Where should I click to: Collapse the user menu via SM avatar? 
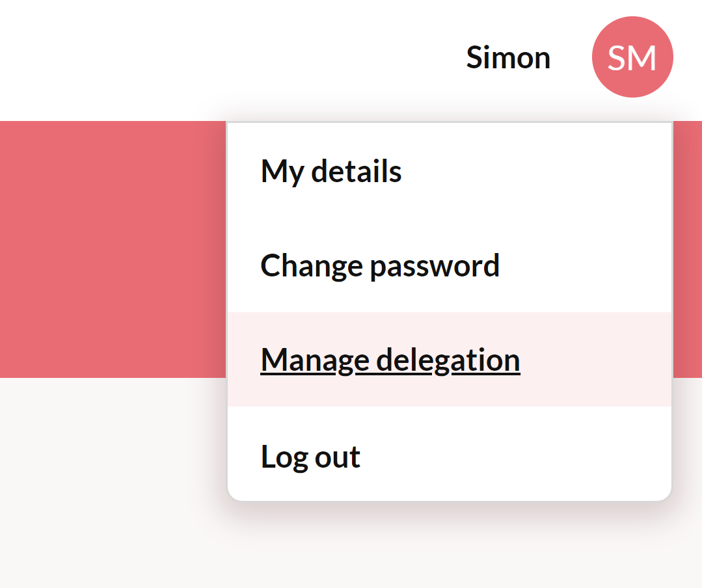(x=632, y=57)
